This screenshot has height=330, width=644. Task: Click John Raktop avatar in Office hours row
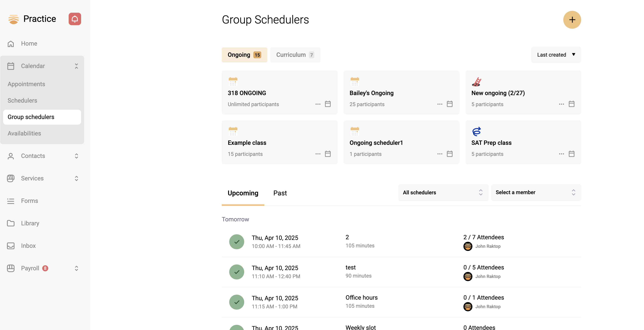pyautogui.click(x=468, y=307)
